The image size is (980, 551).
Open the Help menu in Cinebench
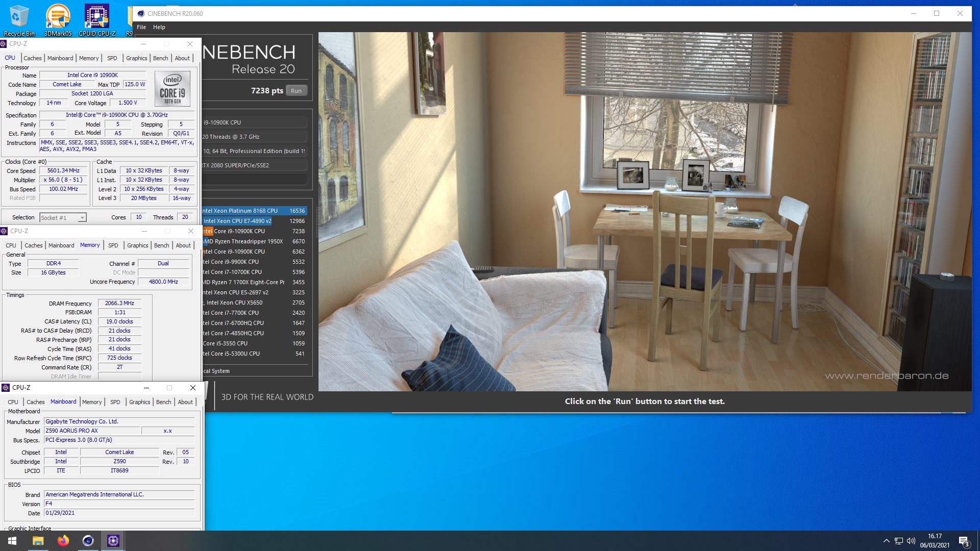tap(159, 27)
